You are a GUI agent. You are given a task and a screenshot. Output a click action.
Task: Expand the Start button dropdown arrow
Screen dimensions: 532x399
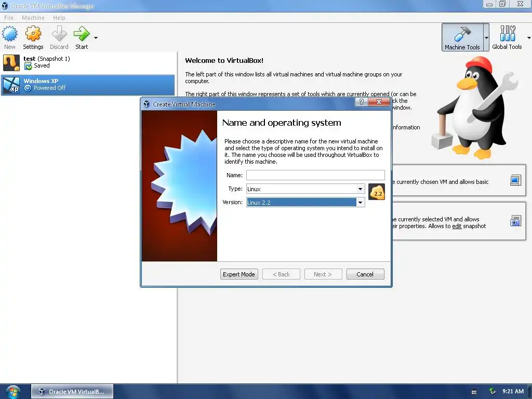[x=96, y=37]
